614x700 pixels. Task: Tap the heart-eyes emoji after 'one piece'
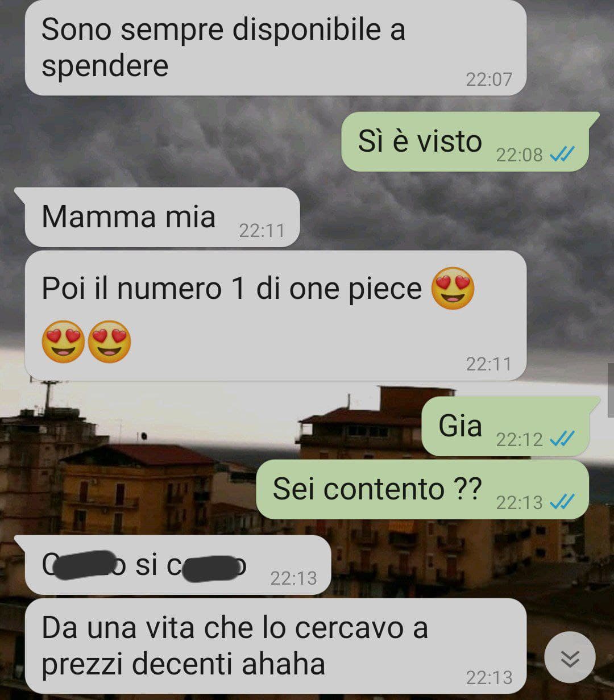click(453, 288)
